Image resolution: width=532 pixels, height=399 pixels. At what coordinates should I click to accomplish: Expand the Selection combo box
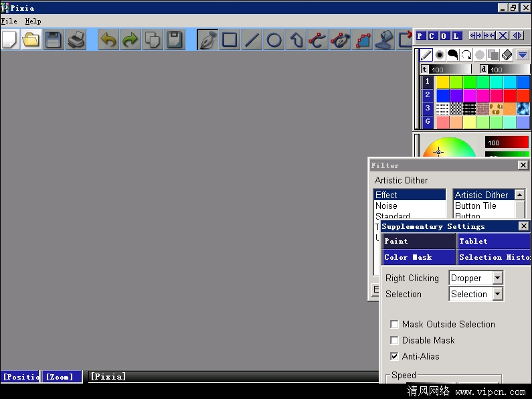point(497,294)
